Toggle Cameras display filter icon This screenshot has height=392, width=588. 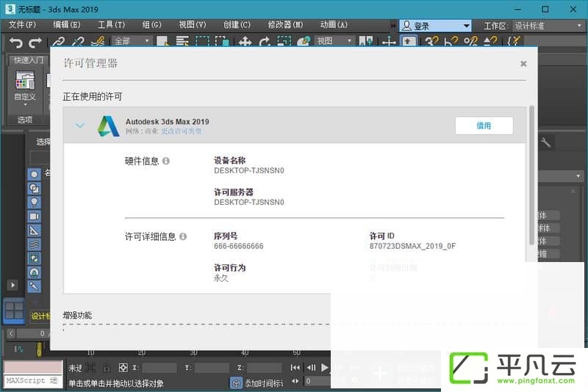(34, 217)
